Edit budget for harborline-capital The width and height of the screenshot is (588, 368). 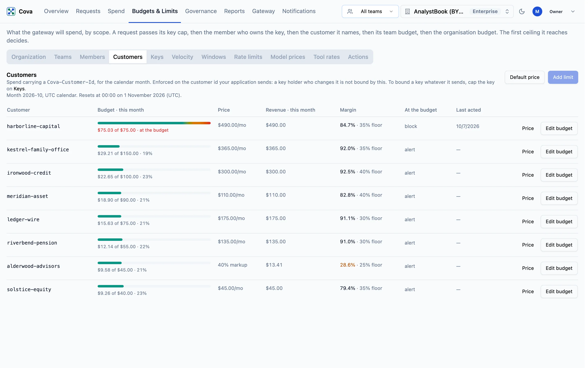(x=559, y=129)
